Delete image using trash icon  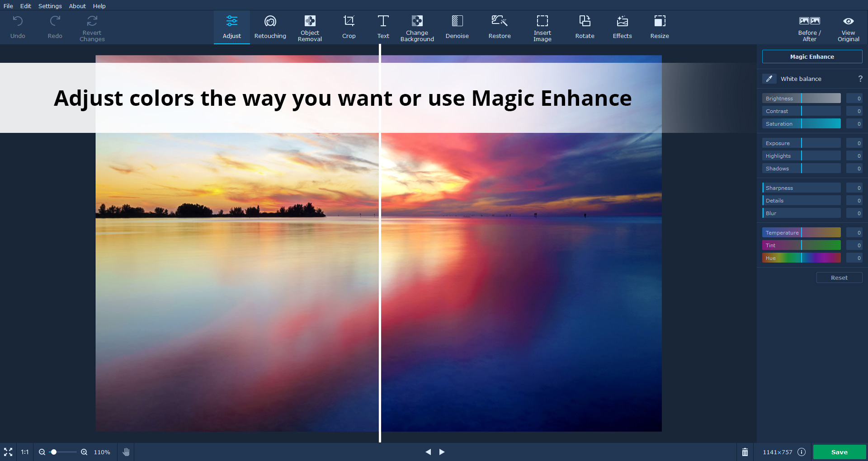coord(745,452)
